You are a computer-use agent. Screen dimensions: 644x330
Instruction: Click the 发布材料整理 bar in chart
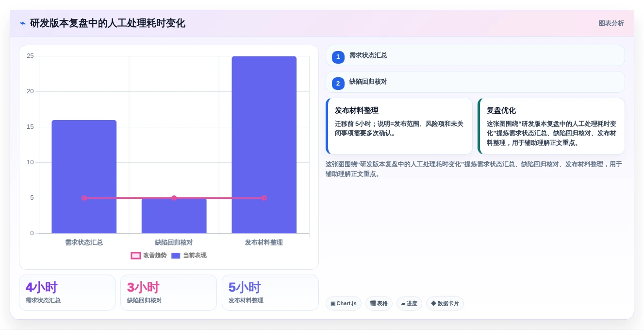point(264,145)
